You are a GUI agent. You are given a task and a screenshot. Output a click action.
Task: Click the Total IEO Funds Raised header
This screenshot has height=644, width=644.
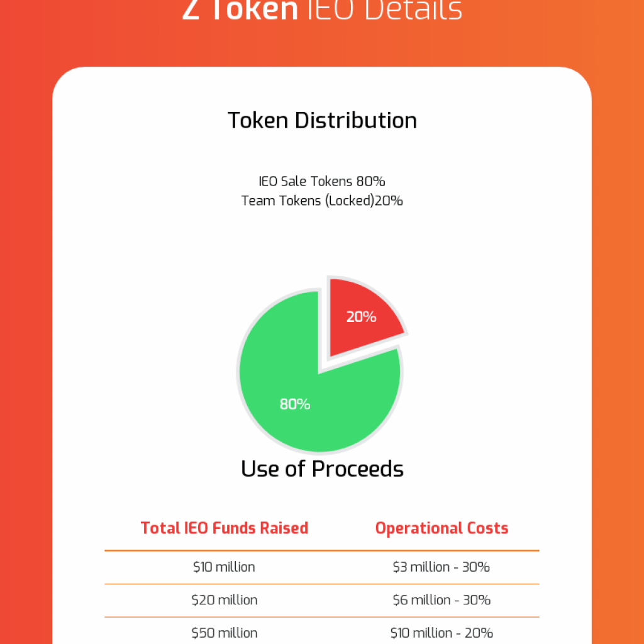225,528
